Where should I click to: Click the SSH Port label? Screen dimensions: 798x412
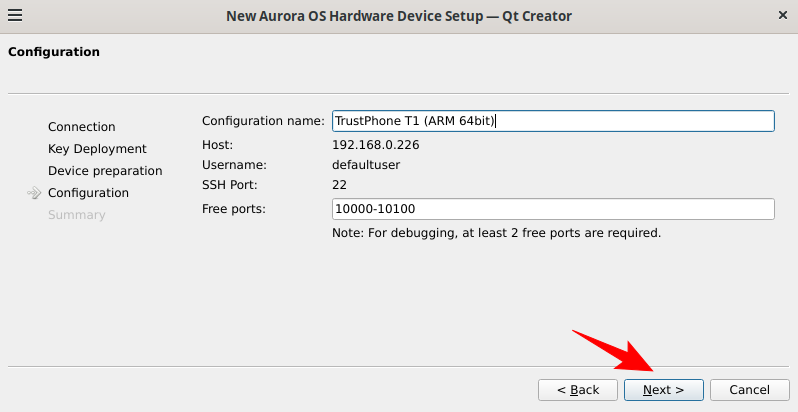coord(230,185)
